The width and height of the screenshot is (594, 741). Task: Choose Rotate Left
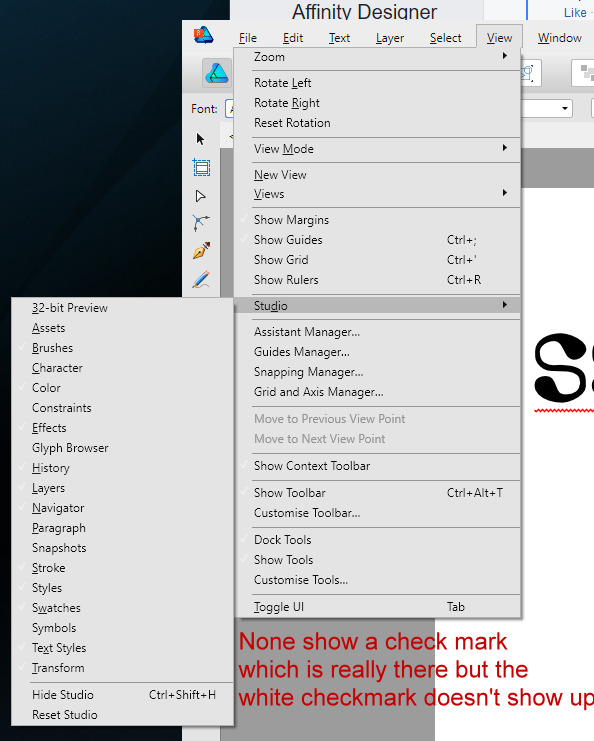[378, 83]
